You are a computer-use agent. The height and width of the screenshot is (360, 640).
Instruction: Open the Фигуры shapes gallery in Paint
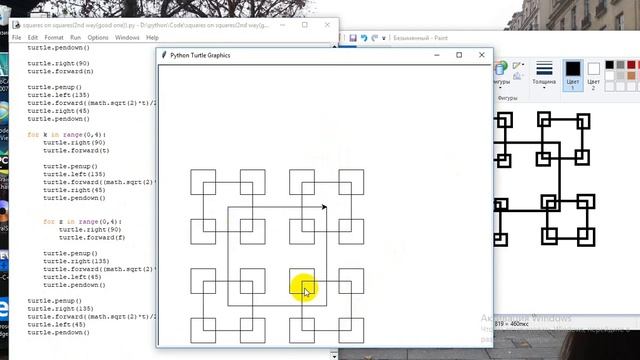(501, 75)
